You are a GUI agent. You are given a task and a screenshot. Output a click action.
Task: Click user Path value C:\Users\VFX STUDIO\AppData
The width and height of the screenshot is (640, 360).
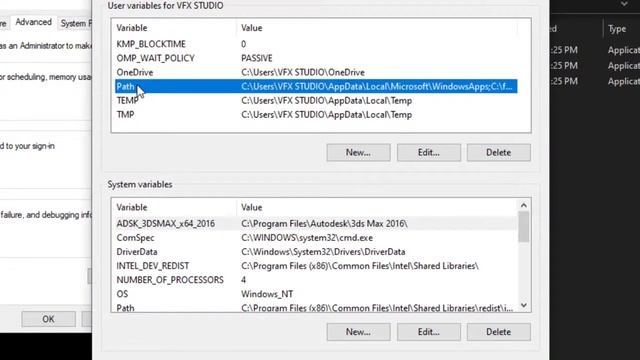376,87
